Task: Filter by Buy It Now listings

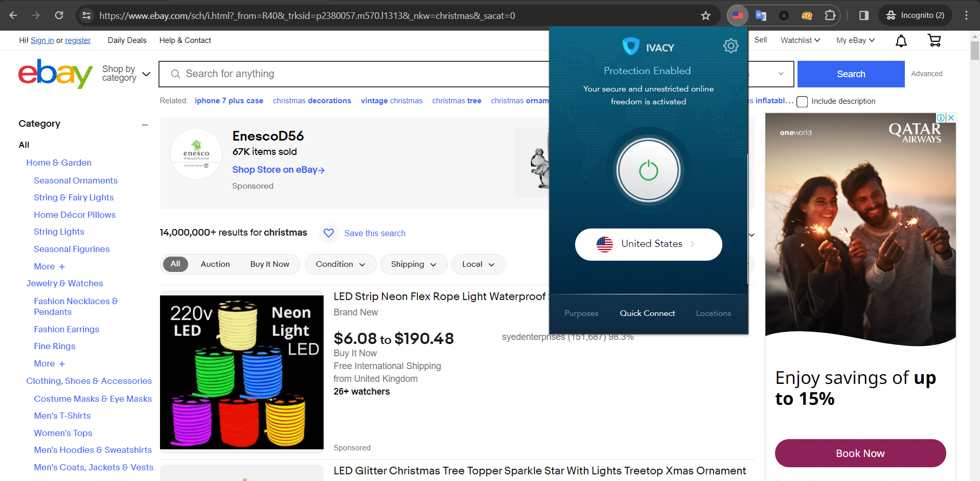Action: click(x=269, y=264)
